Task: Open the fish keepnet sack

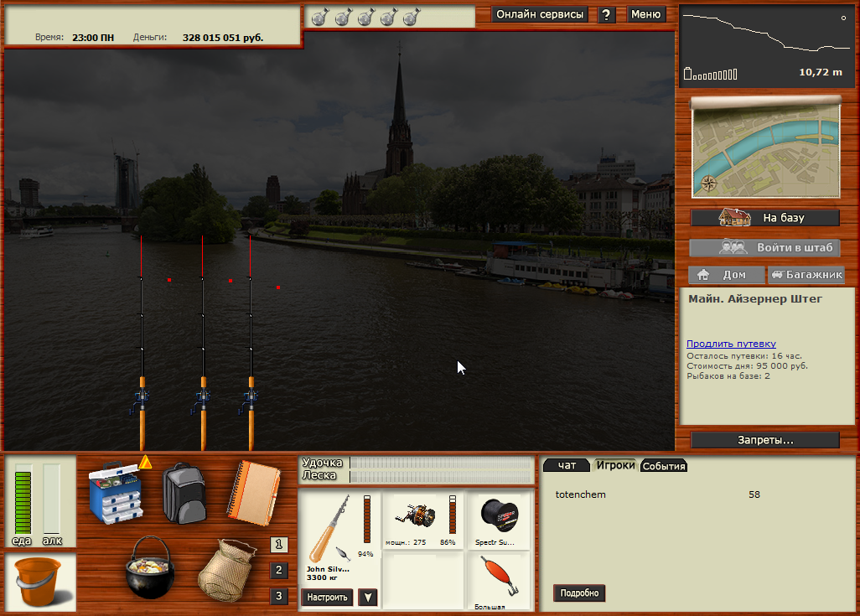Action: pyautogui.click(x=227, y=571)
